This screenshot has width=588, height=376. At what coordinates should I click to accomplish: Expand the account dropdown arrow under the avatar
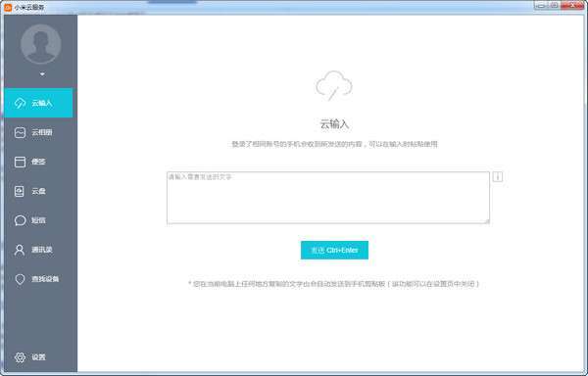pyautogui.click(x=42, y=74)
